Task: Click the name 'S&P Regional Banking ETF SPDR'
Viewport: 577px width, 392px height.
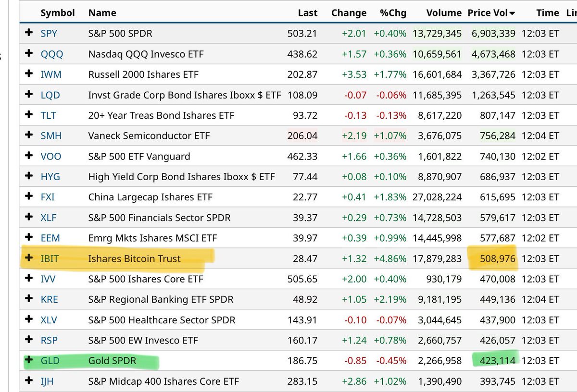Action: (x=161, y=300)
